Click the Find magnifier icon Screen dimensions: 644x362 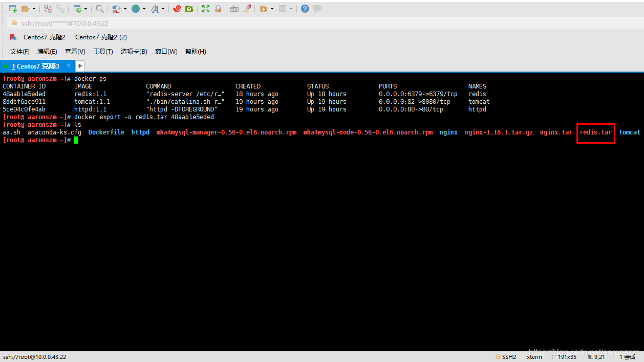pos(100,9)
